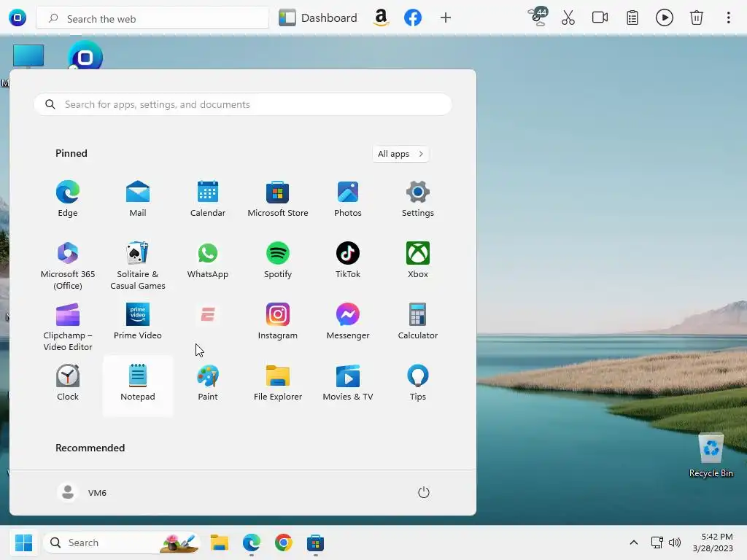The height and width of the screenshot is (560, 747).
Task: Click the unlabeled red E pinned app
Action: pos(208,315)
